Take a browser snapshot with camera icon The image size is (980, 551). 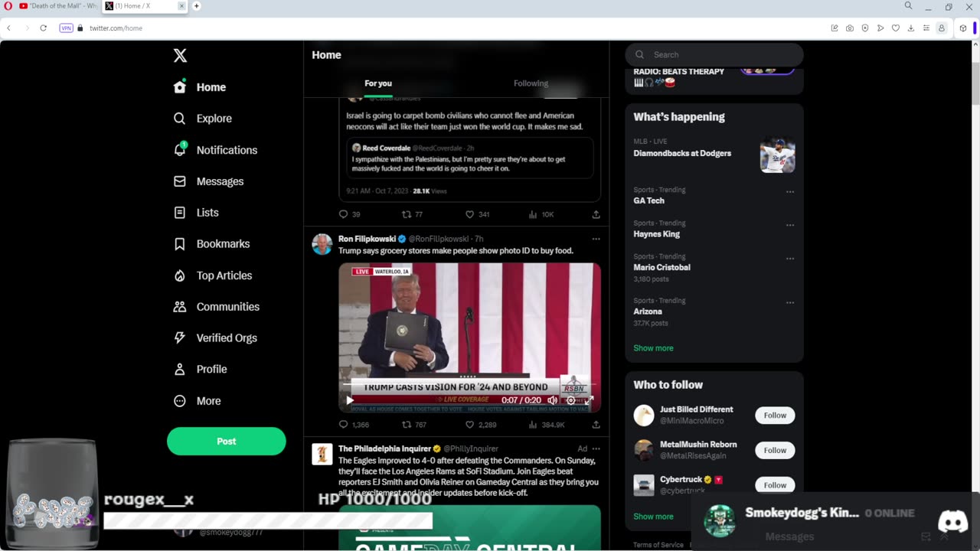pyautogui.click(x=850, y=28)
